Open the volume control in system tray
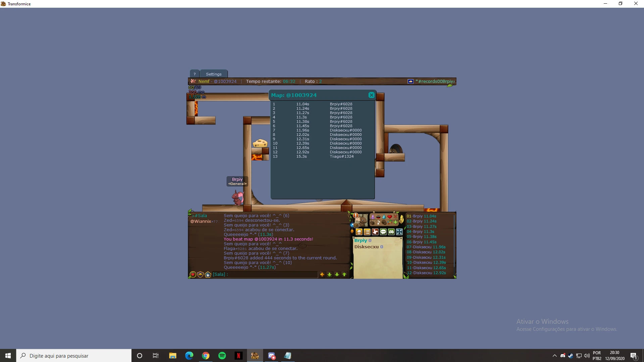Screen dimensions: 644x362 tap(587, 356)
